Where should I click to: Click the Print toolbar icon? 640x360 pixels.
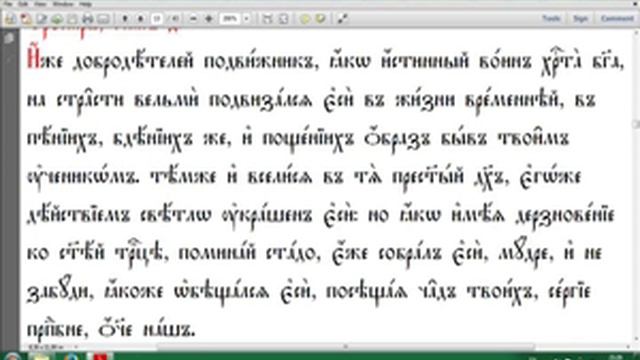point(88,19)
